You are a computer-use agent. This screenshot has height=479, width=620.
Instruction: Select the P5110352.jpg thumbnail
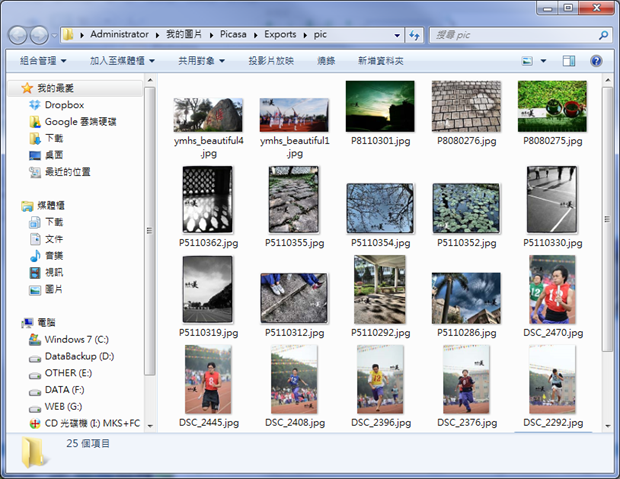466,208
